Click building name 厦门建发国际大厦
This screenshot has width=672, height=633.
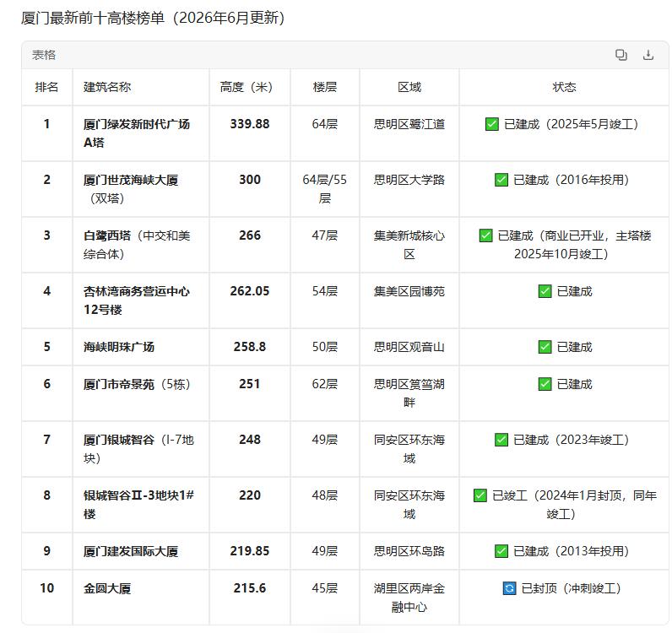131,551
